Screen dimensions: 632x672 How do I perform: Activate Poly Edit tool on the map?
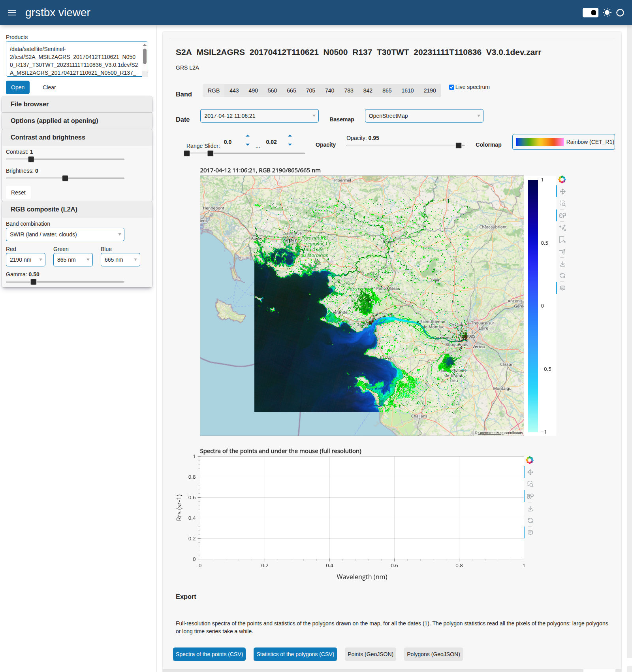coord(562,252)
